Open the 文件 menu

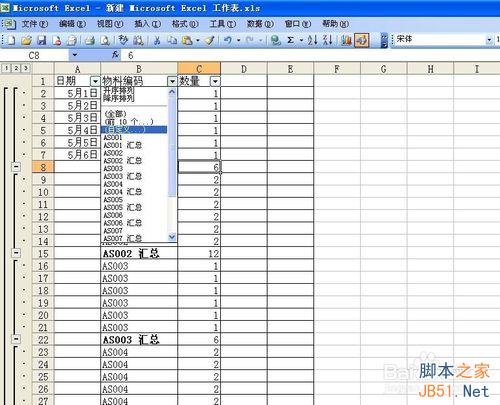[35, 24]
